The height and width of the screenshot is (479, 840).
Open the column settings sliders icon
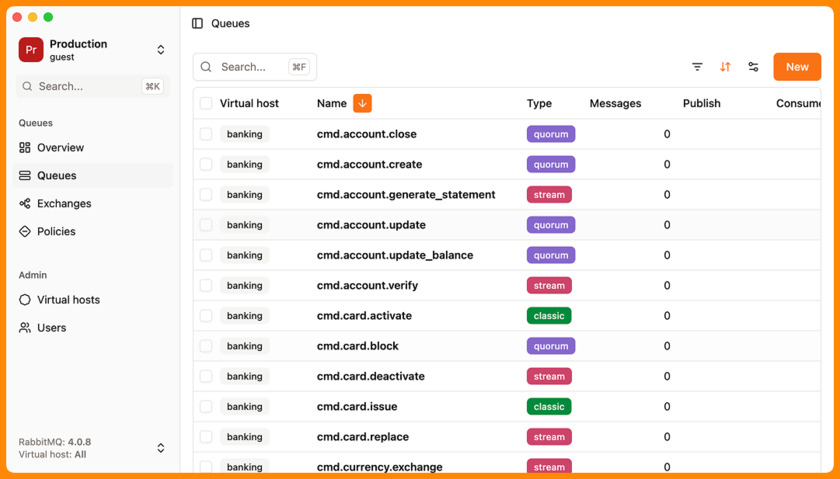753,67
